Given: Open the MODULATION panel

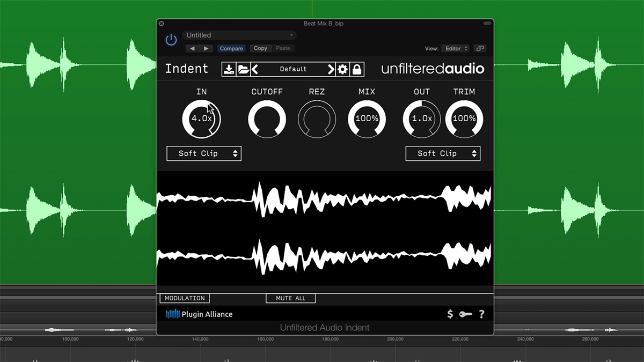Looking at the screenshot, I should [185, 298].
